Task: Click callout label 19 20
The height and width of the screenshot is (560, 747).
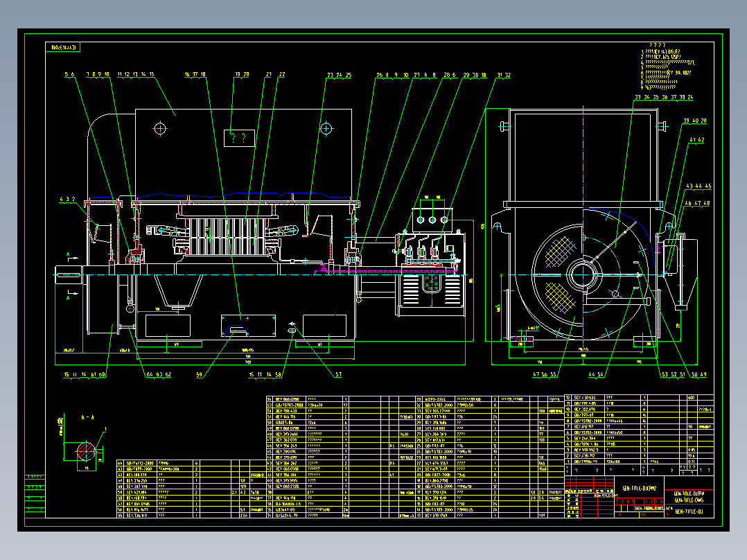Action: pyautogui.click(x=242, y=74)
